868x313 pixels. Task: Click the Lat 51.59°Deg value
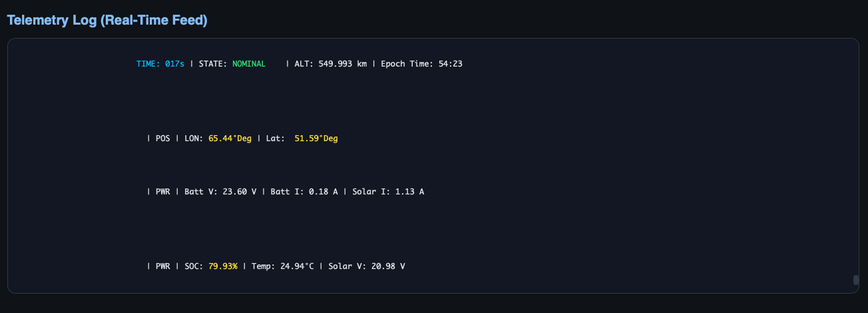(x=316, y=139)
